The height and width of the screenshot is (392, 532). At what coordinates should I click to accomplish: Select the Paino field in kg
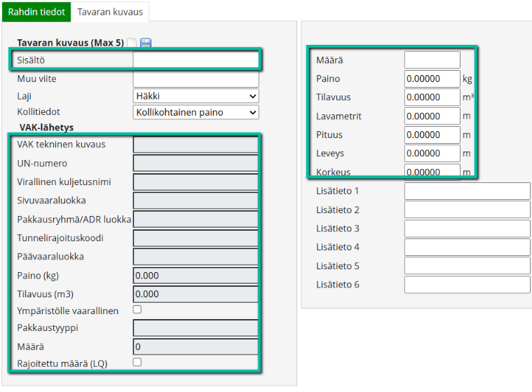[x=432, y=79]
